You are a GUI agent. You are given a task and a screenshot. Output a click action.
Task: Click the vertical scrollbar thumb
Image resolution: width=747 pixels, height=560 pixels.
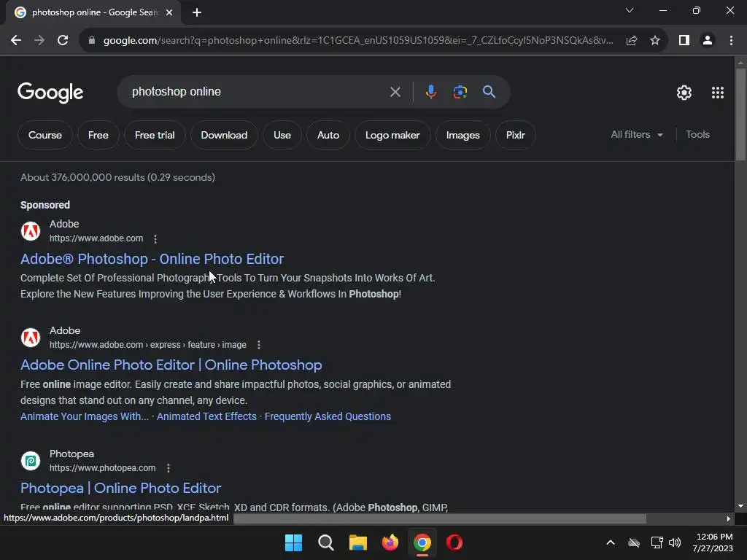click(740, 114)
